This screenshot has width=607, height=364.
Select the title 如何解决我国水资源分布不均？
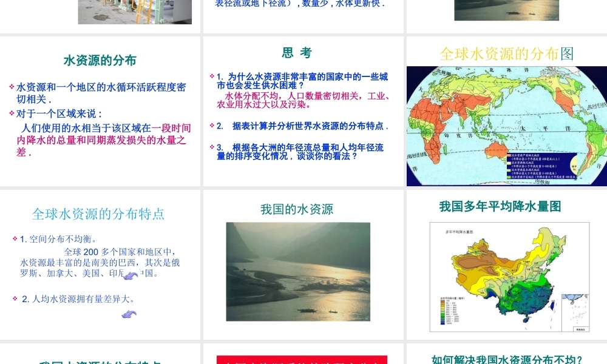(x=507, y=359)
